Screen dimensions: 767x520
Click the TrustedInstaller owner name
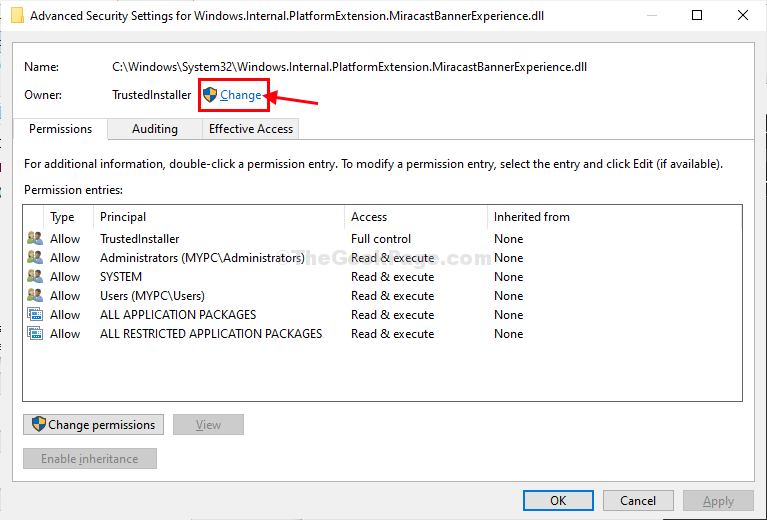151,95
